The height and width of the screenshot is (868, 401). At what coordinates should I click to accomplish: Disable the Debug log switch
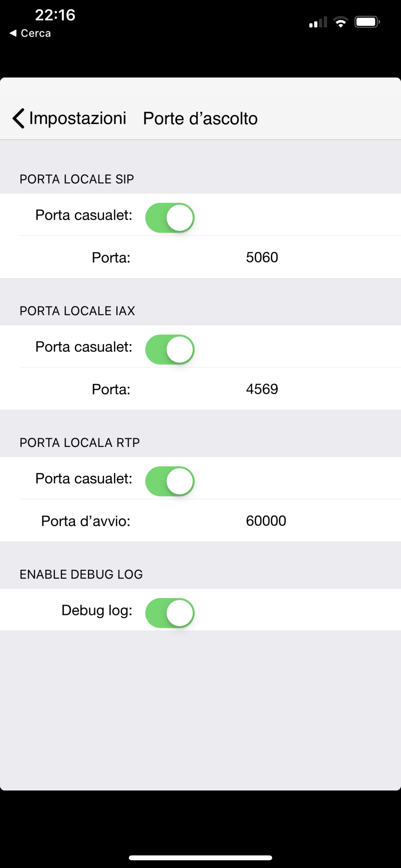coord(170,613)
